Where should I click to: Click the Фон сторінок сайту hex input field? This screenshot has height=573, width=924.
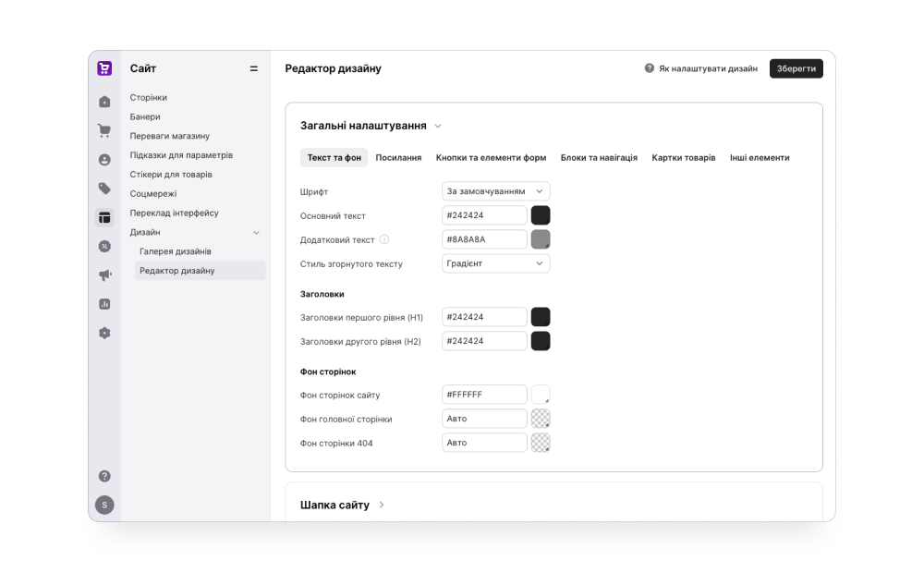pyautogui.click(x=484, y=395)
